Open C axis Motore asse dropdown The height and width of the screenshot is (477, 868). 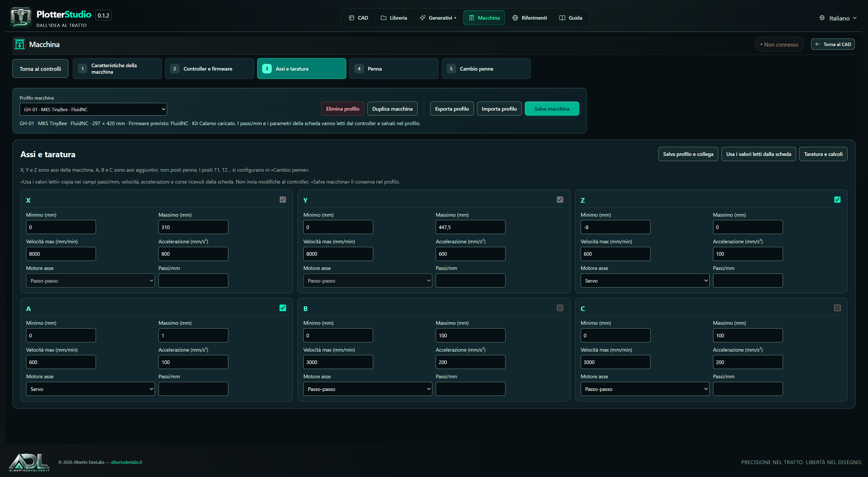coord(645,389)
